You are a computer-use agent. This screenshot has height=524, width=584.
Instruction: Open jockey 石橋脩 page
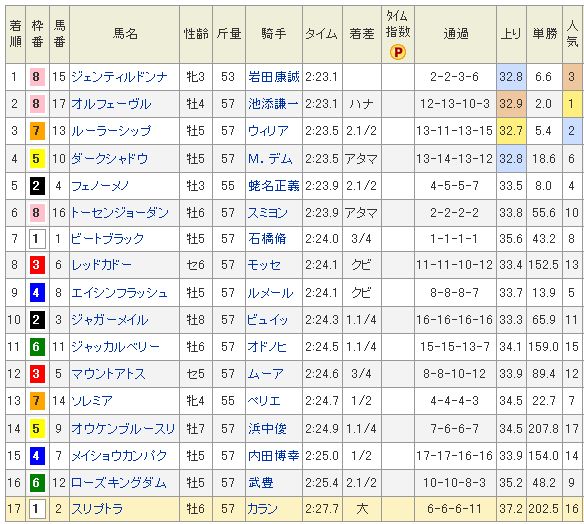(267, 238)
